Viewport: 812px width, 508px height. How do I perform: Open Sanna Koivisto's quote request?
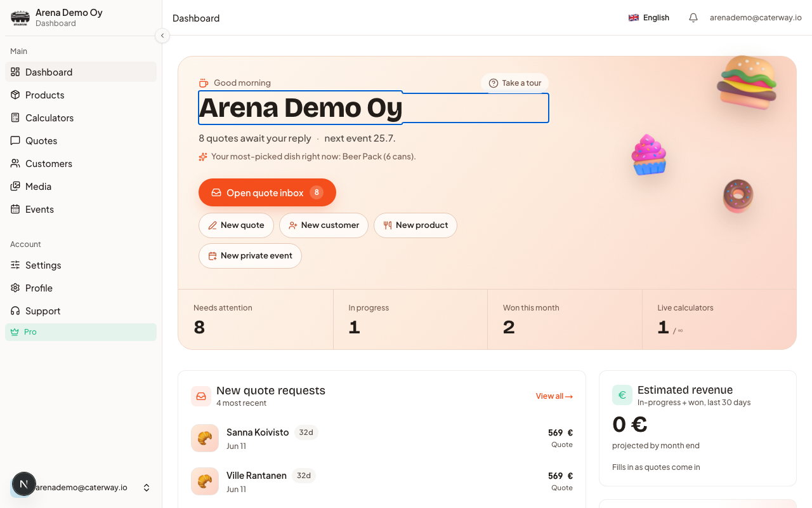coord(382,438)
